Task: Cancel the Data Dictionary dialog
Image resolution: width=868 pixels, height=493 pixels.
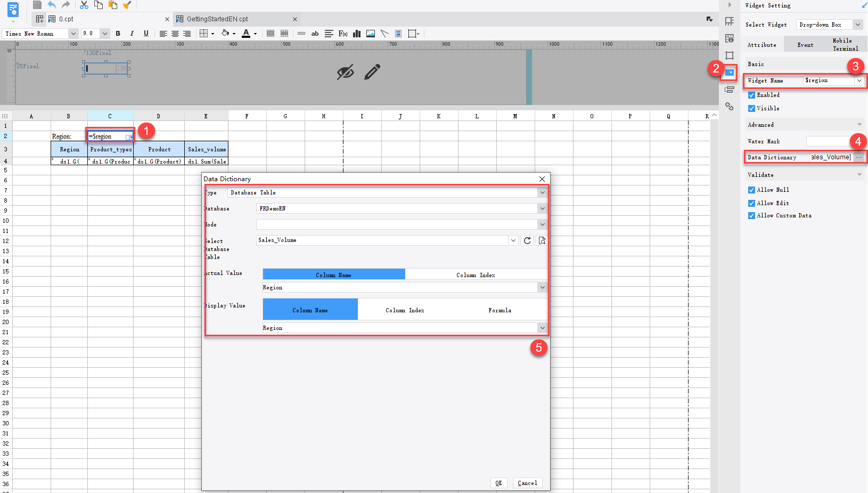Action: 527,483
